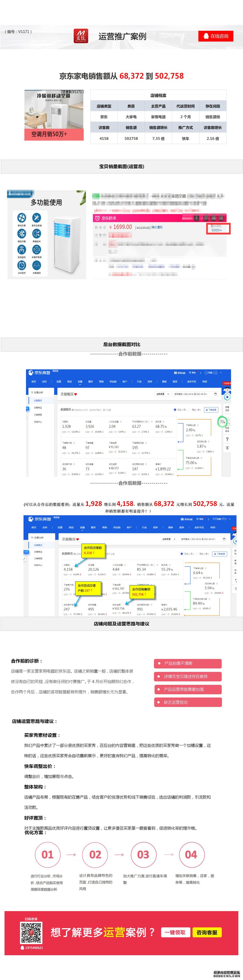
Task: Click the 麦佳 red logo icon
Action: [x=81, y=36]
